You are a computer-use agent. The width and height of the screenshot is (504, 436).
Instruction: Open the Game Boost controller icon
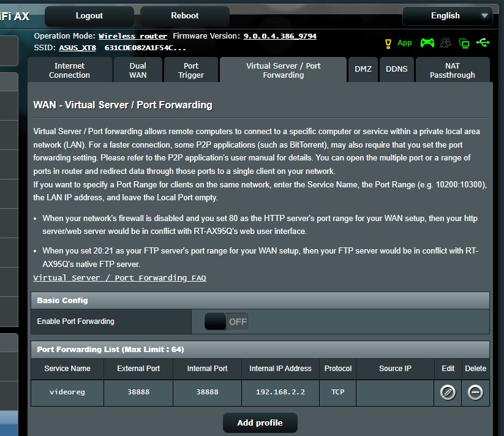tap(427, 43)
